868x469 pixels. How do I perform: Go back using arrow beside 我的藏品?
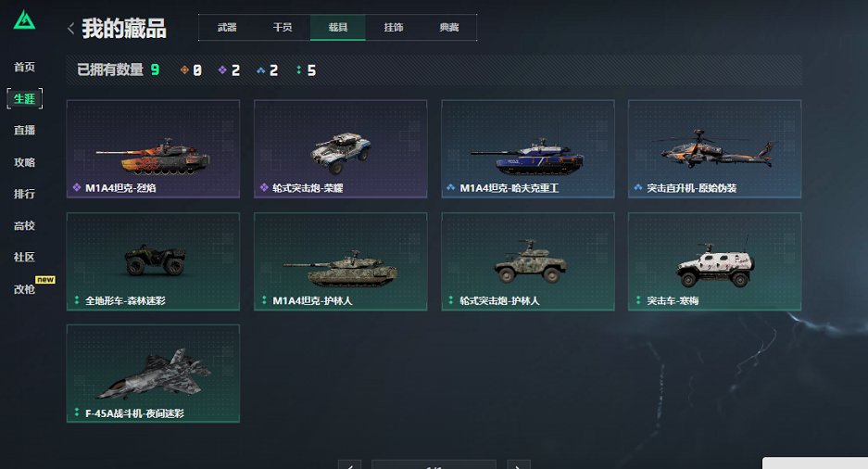point(70,28)
